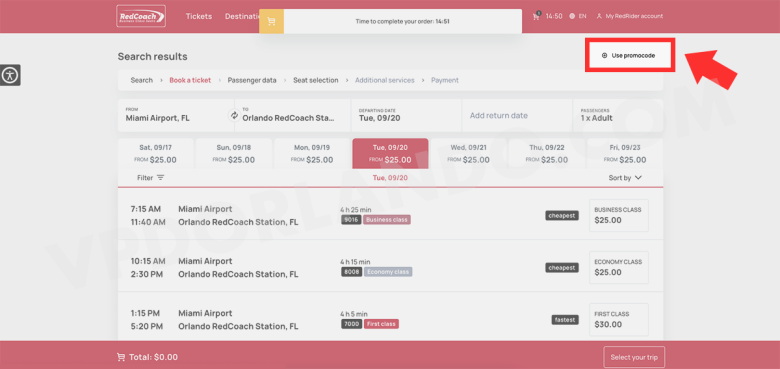Click the 10:15 AM departure time
The image size is (780, 369).
point(148,261)
